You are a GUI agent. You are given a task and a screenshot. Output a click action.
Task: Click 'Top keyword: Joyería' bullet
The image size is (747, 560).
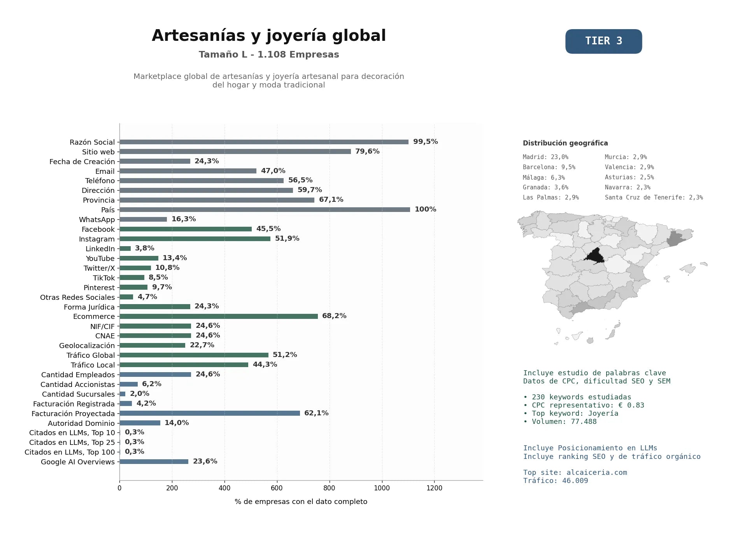pyautogui.click(x=571, y=413)
